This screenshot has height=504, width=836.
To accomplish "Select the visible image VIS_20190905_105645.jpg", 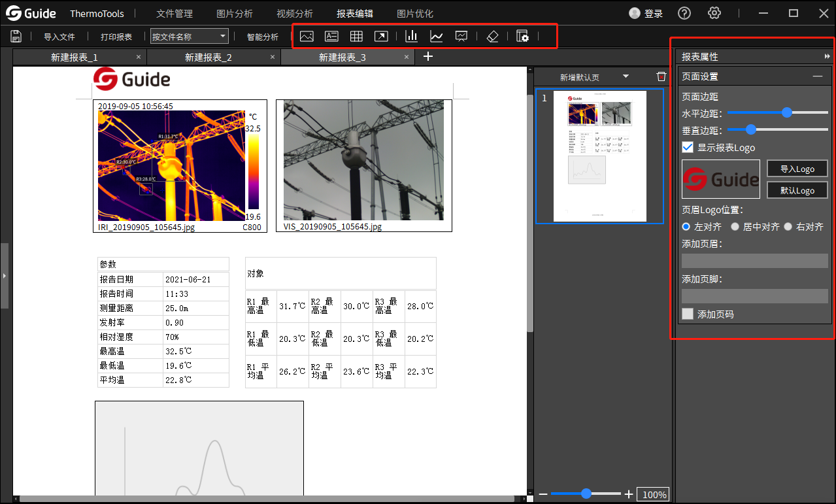I will coord(364,165).
